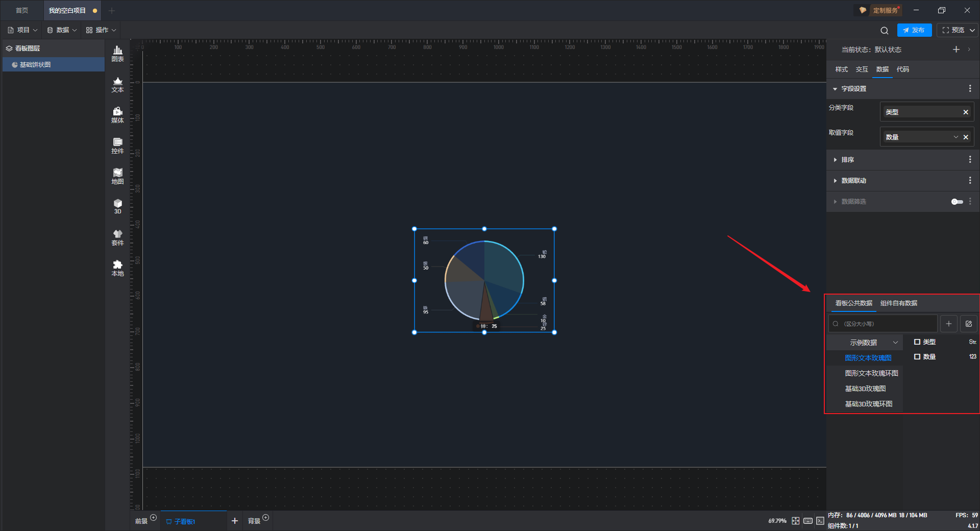Open the 3D components panel
This screenshot has height=531, width=980.
coord(117,206)
